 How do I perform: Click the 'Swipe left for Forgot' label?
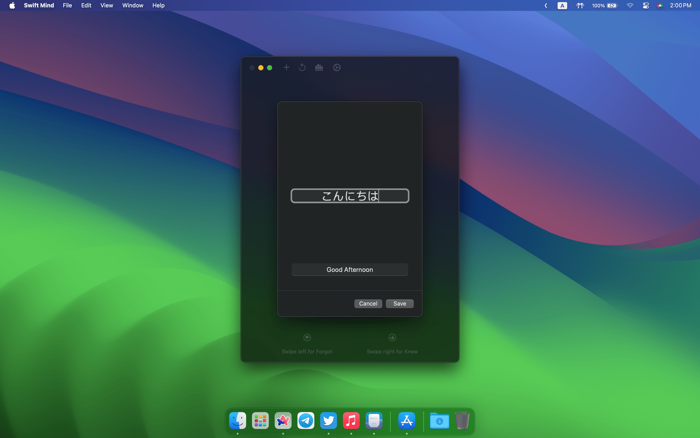click(307, 352)
